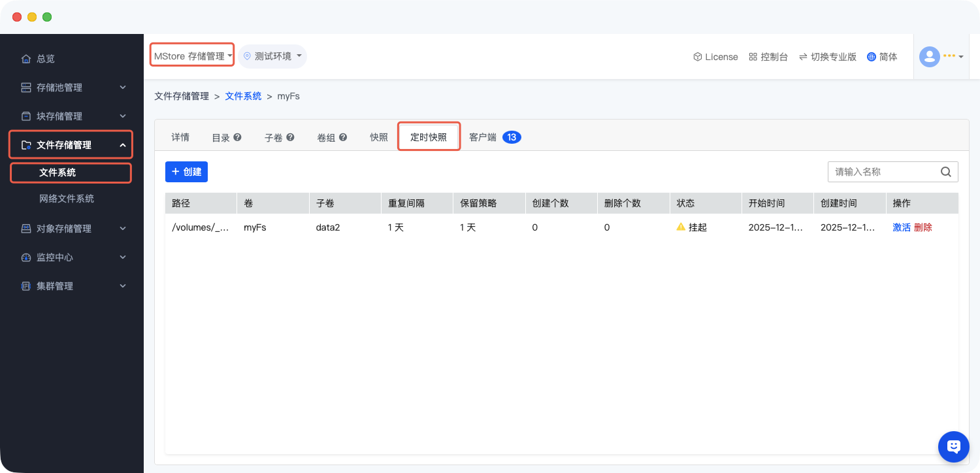Click the 创建 button

186,172
